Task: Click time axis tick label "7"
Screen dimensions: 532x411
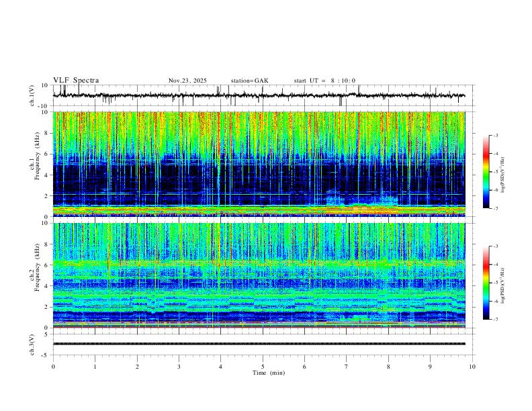Action: pos(347,367)
